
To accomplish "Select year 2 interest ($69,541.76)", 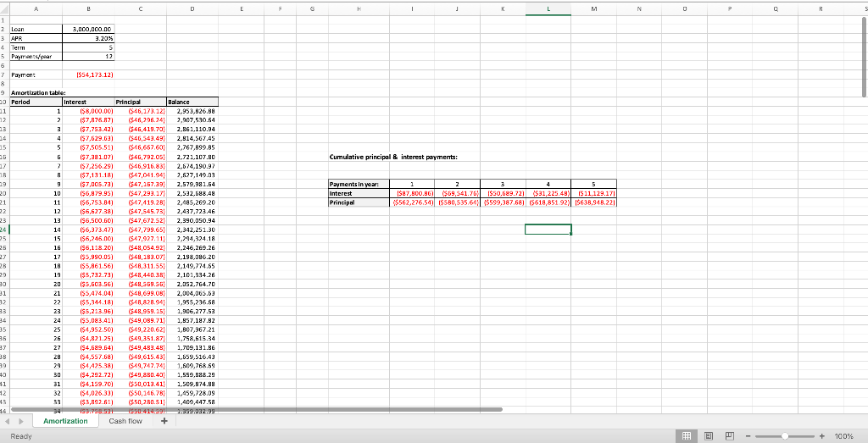I will tap(457, 194).
